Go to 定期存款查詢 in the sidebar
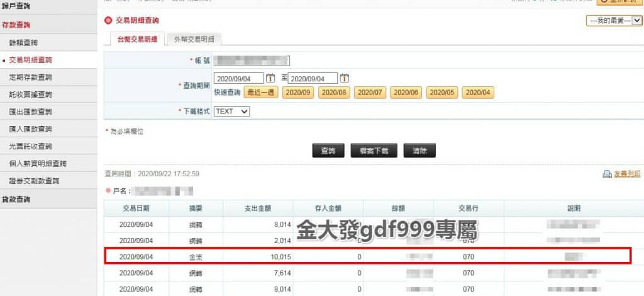 [x=31, y=77]
